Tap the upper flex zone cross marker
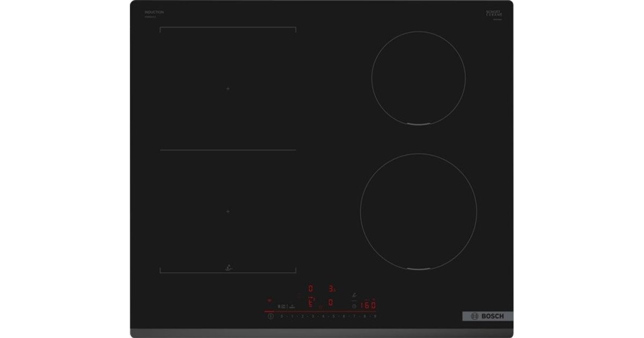This screenshot has height=338, width=644. [228, 89]
